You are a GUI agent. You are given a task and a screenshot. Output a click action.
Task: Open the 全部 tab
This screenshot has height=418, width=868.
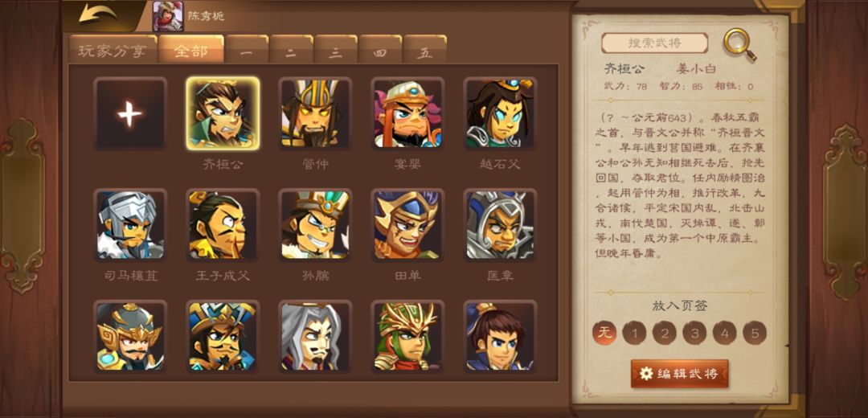tap(191, 50)
